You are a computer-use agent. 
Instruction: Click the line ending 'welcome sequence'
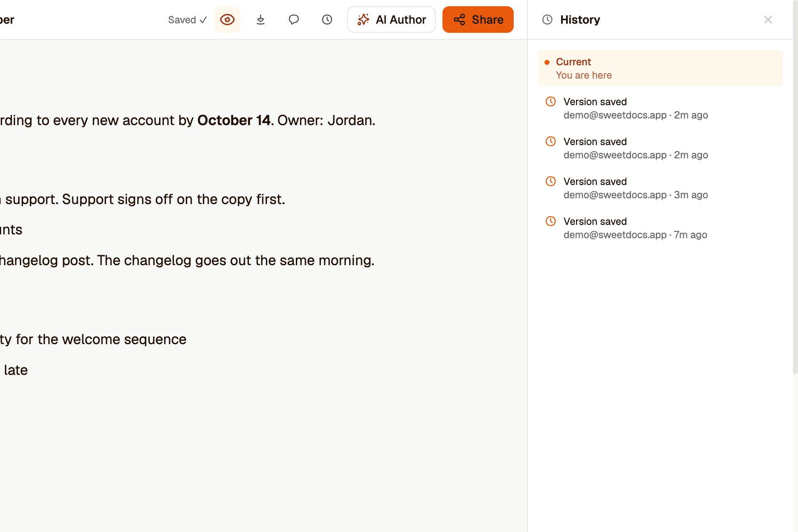pyautogui.click(x=93, y=339)
